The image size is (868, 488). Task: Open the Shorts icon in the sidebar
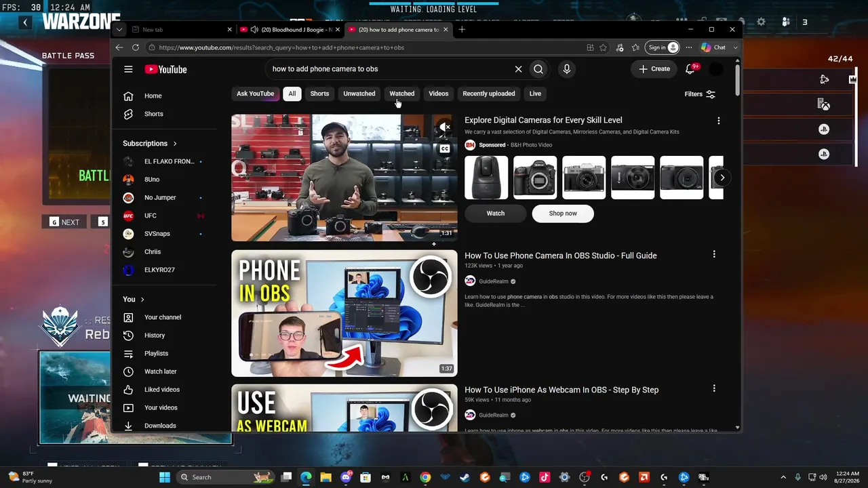tap(128, 114)
